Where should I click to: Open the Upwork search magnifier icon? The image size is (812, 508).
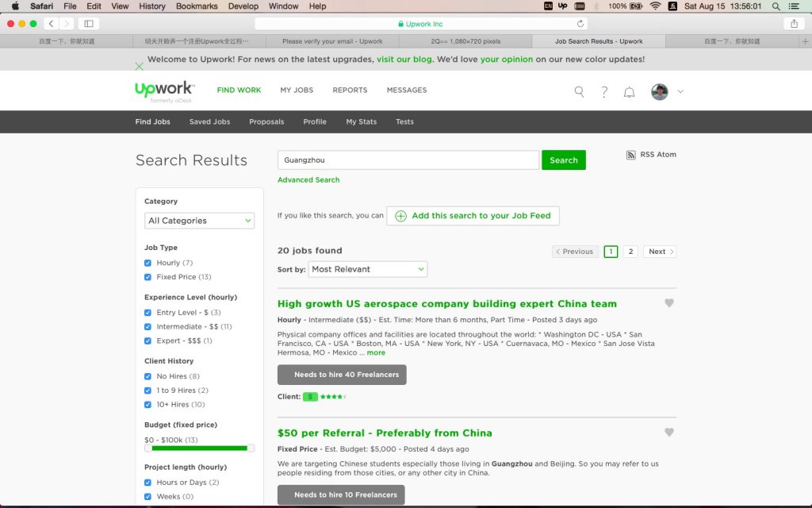click(579, 92)
